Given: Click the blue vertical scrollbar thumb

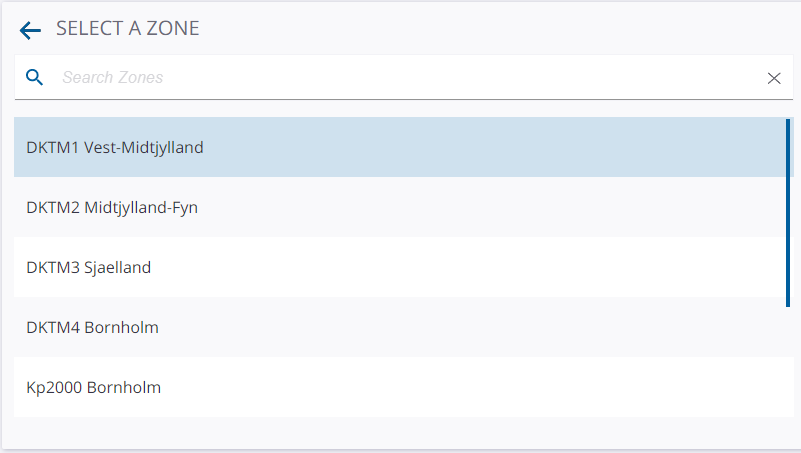Looking at the screenshot, I should click(788, 212).
